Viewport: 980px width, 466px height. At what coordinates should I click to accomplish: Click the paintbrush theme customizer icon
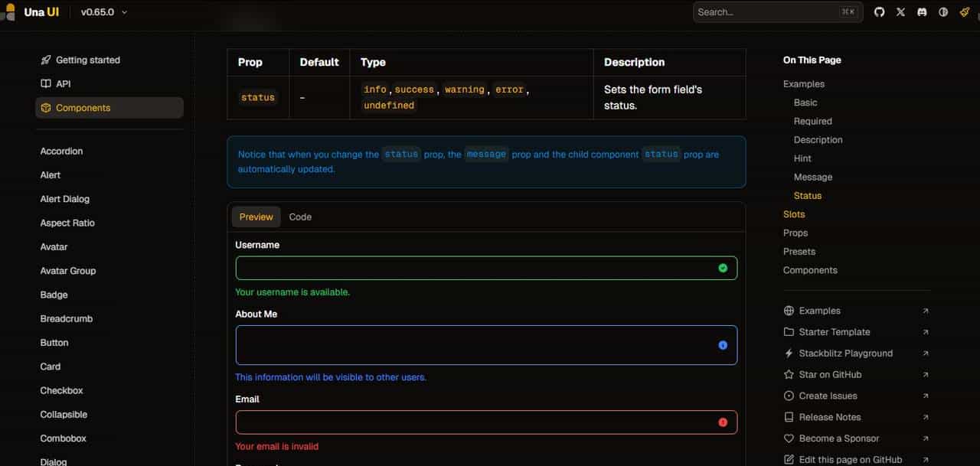pyautogui.click(x=965, y=12)
